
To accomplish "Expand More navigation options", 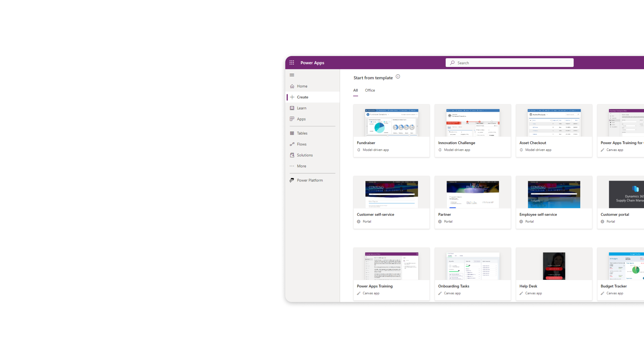I will [301, 166].
